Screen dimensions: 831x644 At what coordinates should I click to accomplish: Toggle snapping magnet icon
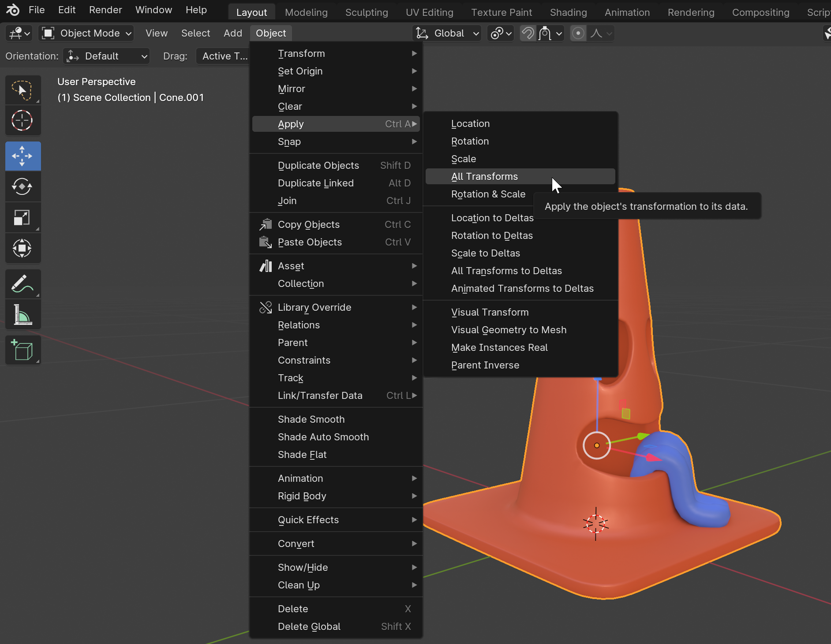[528, 33]
